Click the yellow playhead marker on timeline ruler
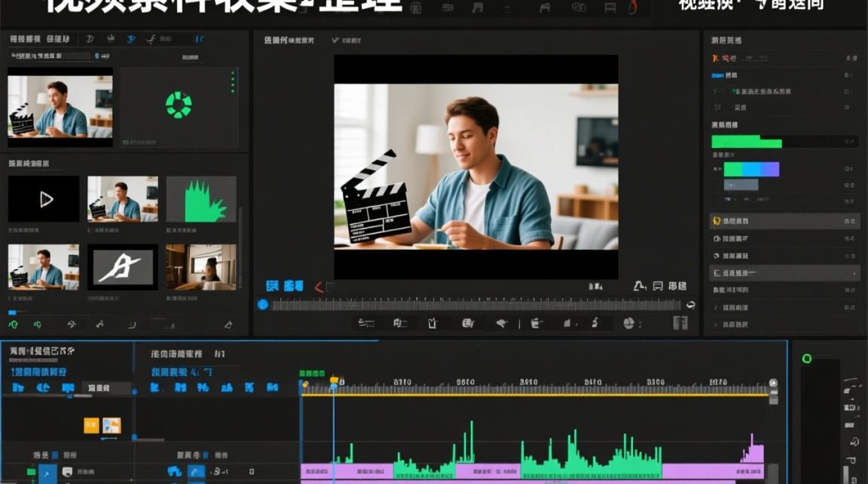The image size is (868, 484). tap(334, 381)
